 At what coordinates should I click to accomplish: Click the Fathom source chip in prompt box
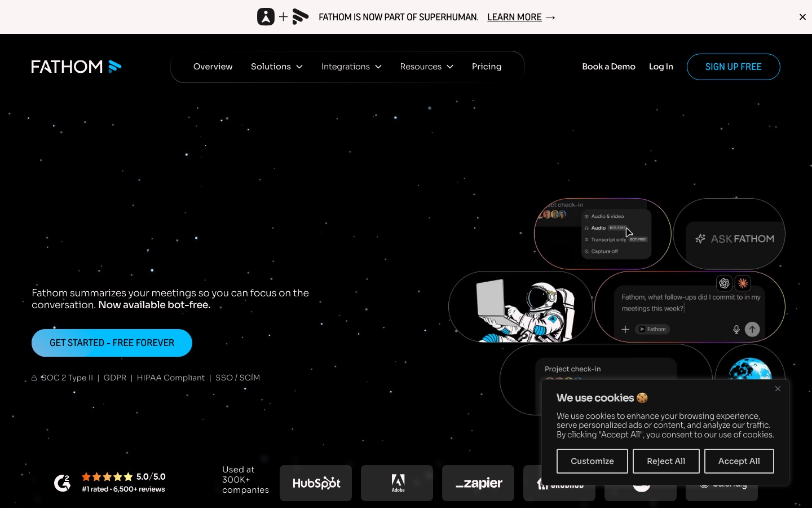pyautogui.click(x=652, y=329)
